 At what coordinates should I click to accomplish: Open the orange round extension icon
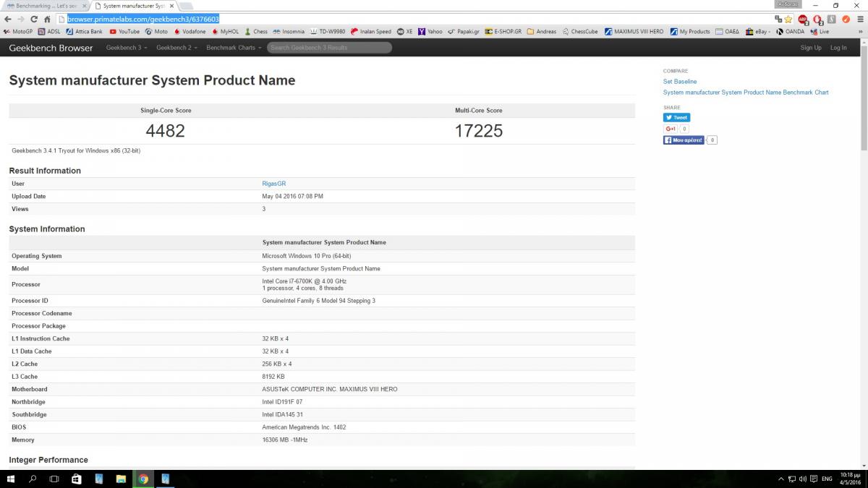pyautogui.click(x=846, y=20)
